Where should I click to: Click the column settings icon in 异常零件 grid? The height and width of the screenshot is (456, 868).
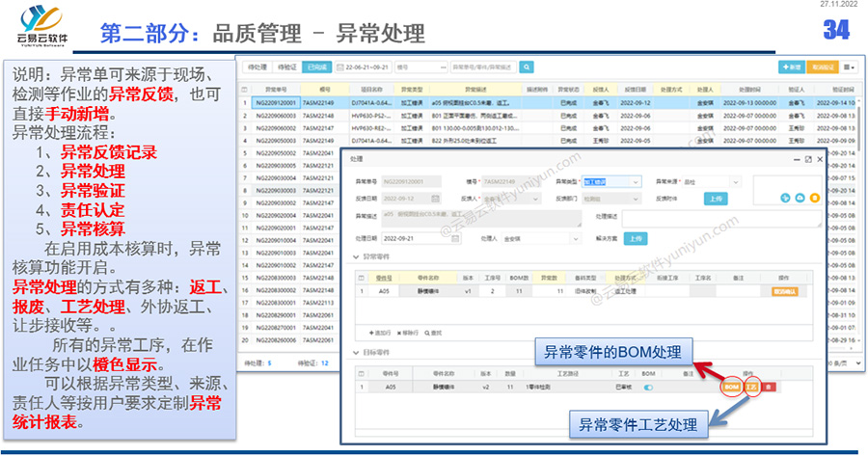coord(362,278)
